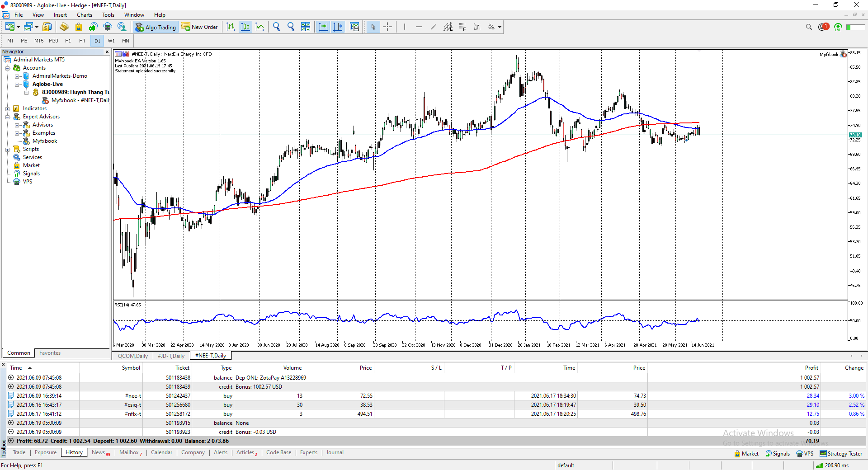The image size is (868, 470).
Task: Open the search magnifier in toolbar
Action: point(809,27)
